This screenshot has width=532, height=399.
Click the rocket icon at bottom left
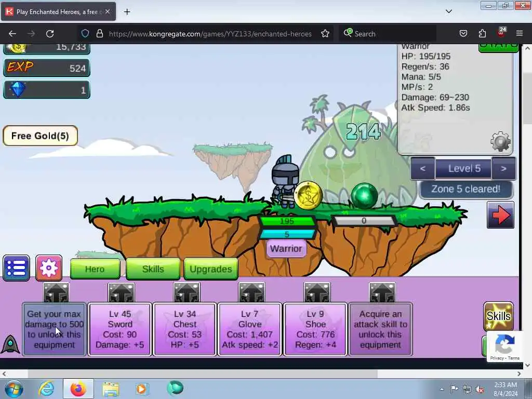(x=10, y=344)
